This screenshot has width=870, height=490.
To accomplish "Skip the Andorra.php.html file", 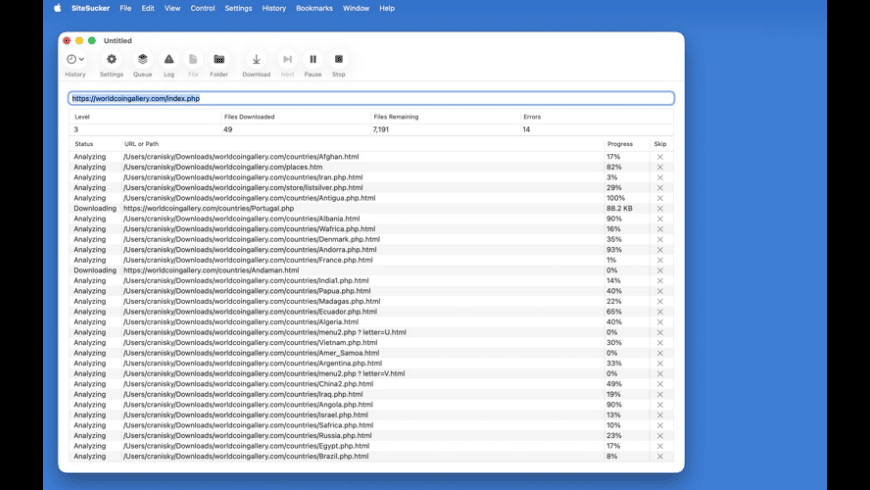I will pyautogui.click(x=660, y=250).
